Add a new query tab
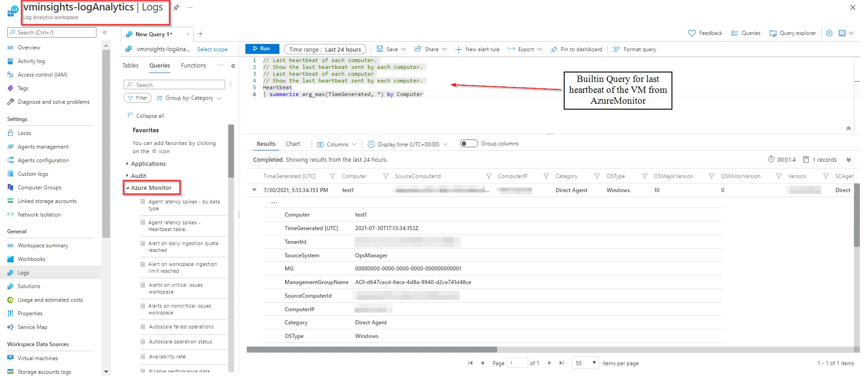The width and height of the screenshot is (868, 376). tap(200, 34)
